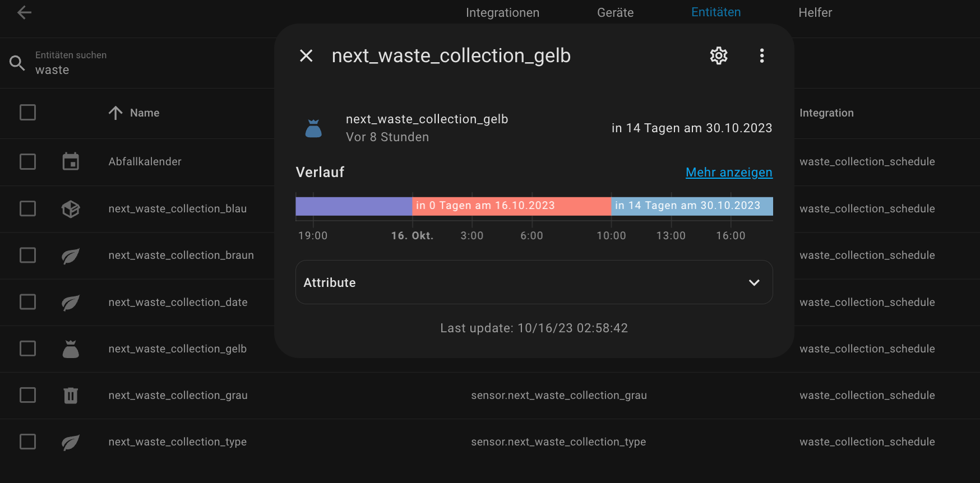Switch to the Integrationen tab
This screenshot has height=483, width=980.
tap(502, 12)
